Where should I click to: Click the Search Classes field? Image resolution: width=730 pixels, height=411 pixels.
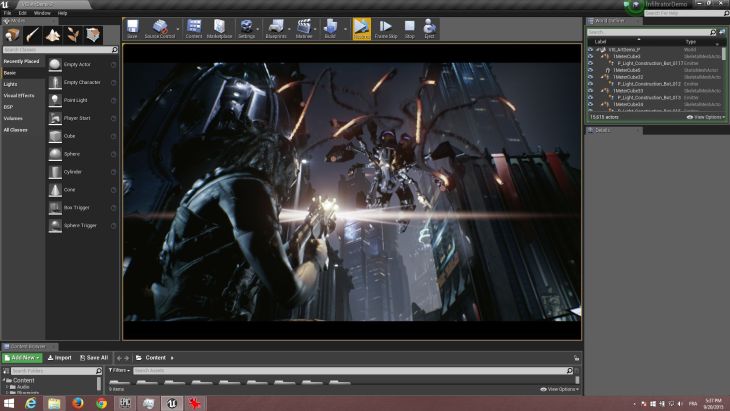[x=60, y=50]
